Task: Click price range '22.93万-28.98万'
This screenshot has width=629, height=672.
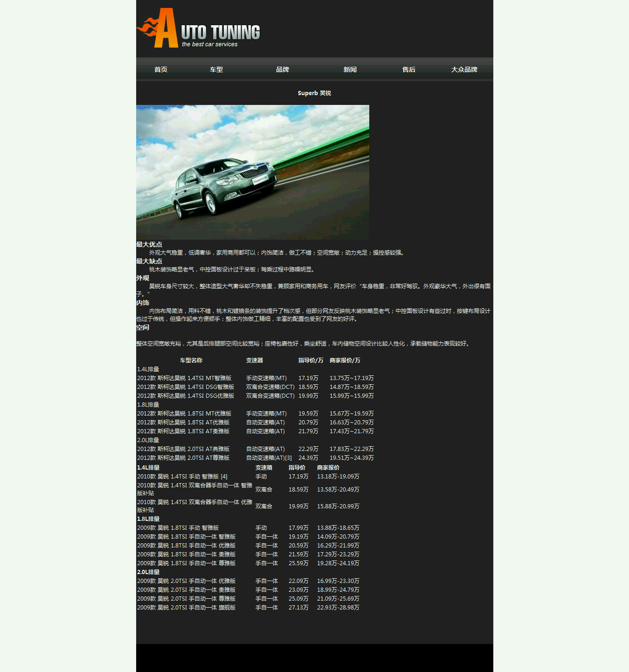Action: click(338, 608)
